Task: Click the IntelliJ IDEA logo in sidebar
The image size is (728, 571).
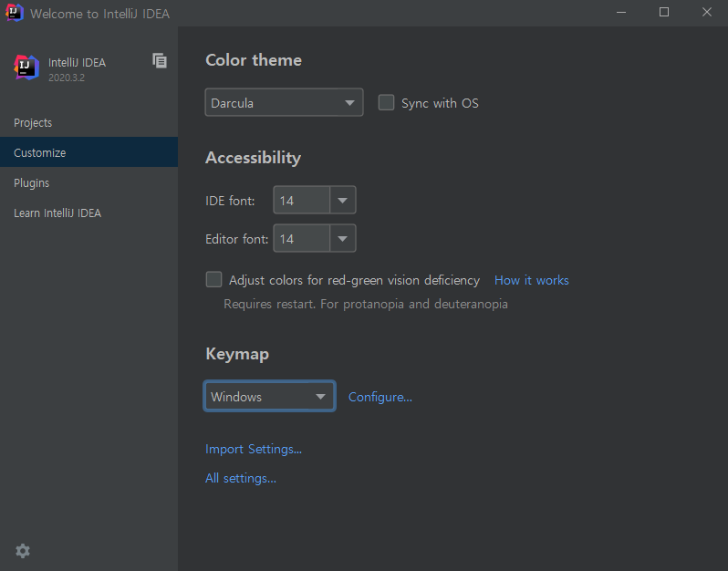Action: 26,67
